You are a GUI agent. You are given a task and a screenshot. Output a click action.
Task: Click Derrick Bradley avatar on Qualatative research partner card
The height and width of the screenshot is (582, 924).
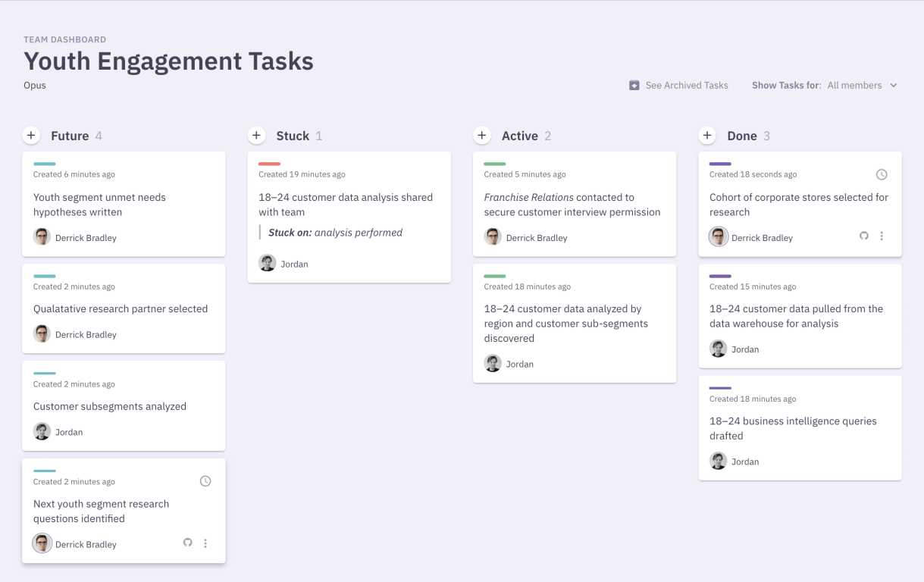pos(42,334)
